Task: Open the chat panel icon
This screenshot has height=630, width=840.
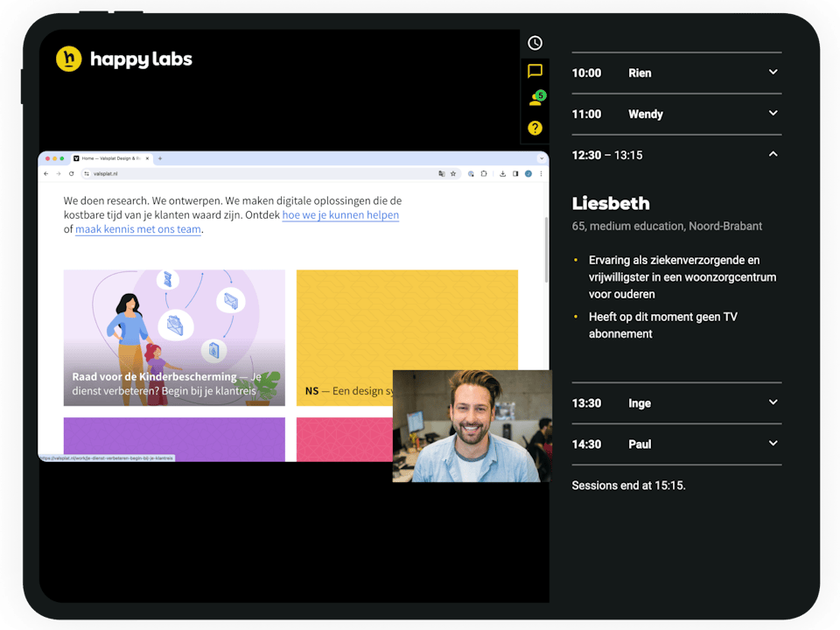Action: pos(535,71)
